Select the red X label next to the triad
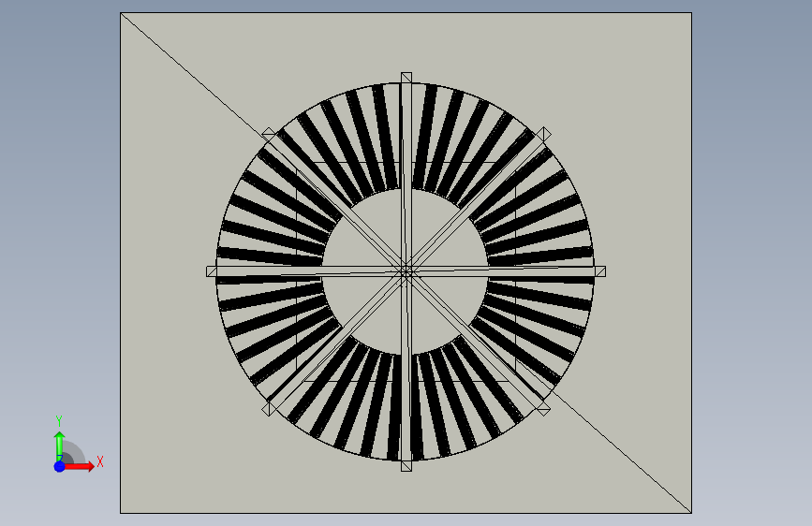The width and height of the screenshot is (812, 526). tap(100, 461)
